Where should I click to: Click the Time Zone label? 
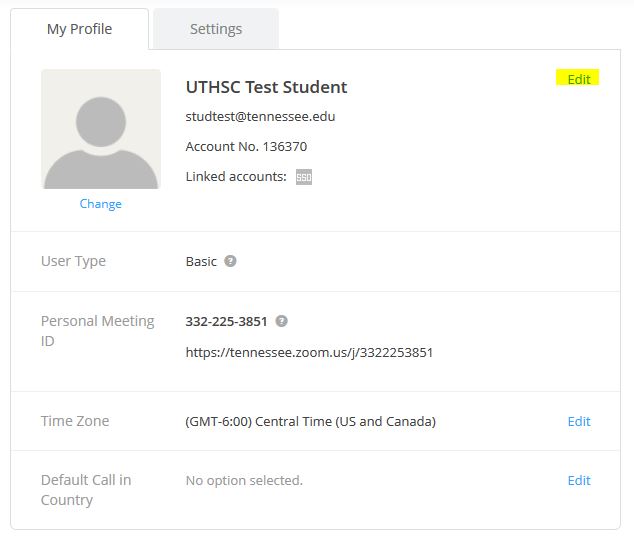(x=75, y=421)
